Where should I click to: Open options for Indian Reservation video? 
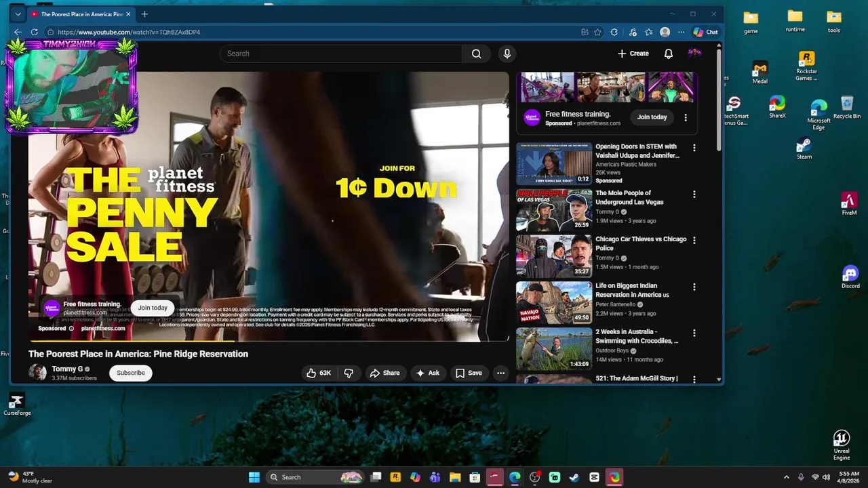(x=694, y=287)
